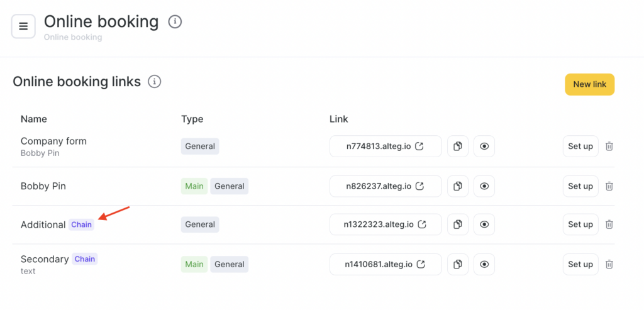This screenshot has width=644, height=310.
Task: Preview the Secondary link via eye icon
Action: tap(484, 264)
